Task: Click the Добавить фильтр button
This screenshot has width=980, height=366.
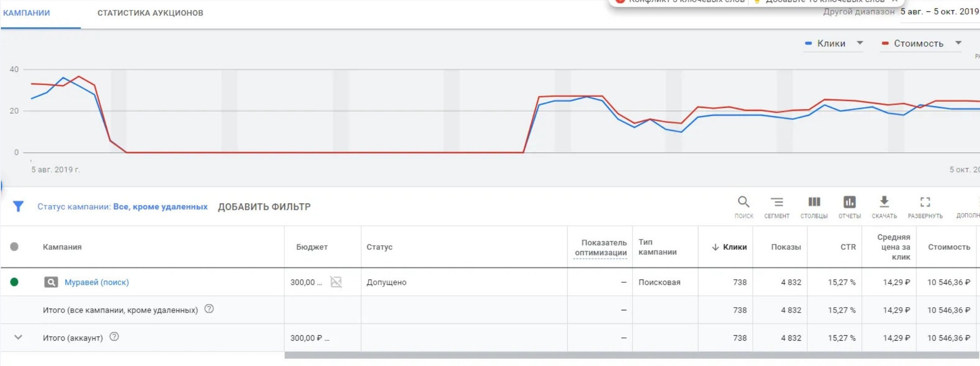Action: click(264, 207)
